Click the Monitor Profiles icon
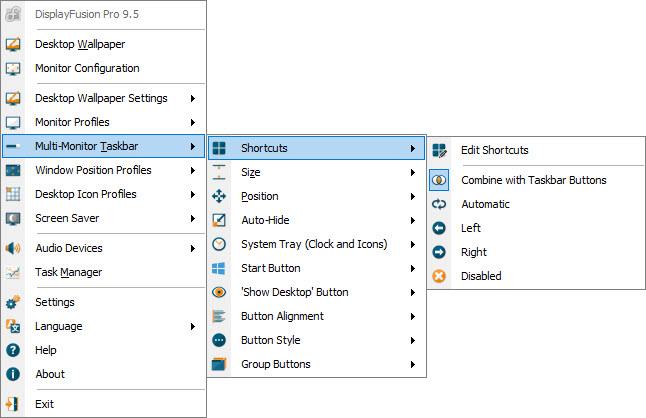Viewport: 646px width, 418px height. [13, 122]
